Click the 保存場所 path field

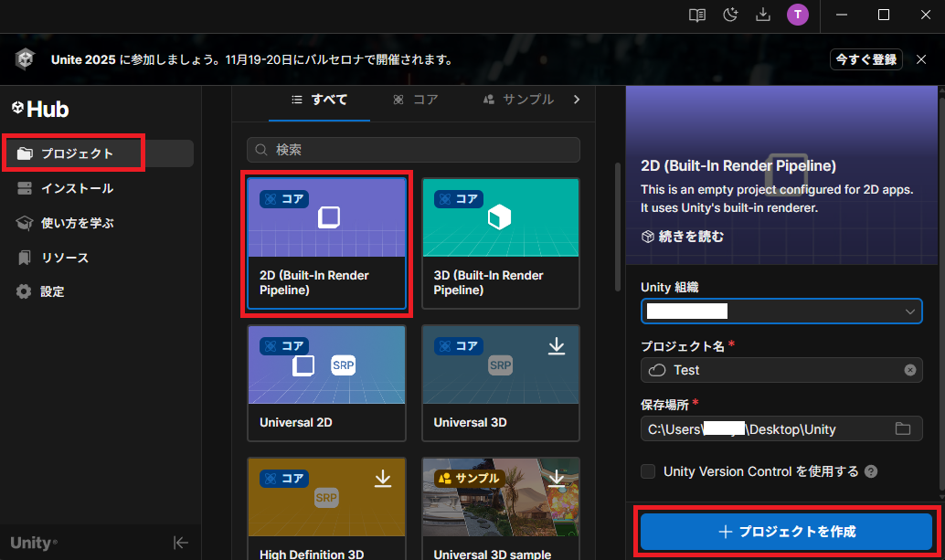click(x=781, y=428)
